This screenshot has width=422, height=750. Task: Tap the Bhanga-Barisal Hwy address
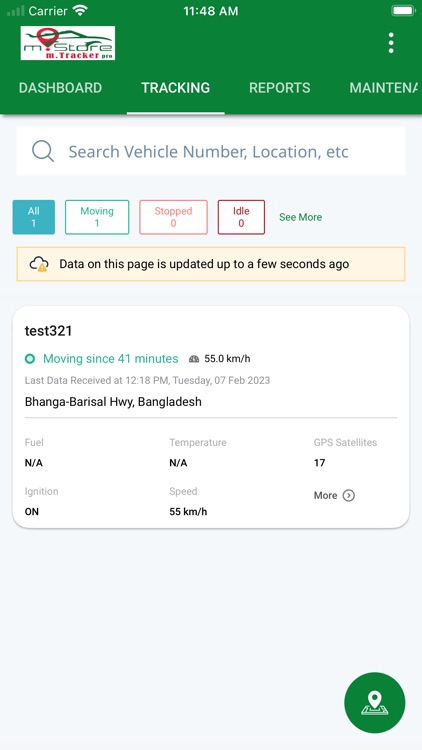(113, 402)
